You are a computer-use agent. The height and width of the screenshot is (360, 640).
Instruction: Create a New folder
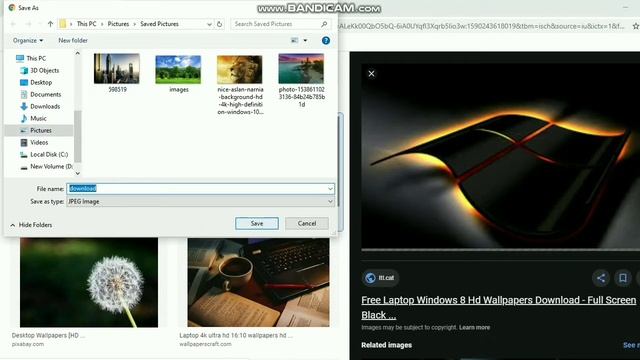coord(73,40)
